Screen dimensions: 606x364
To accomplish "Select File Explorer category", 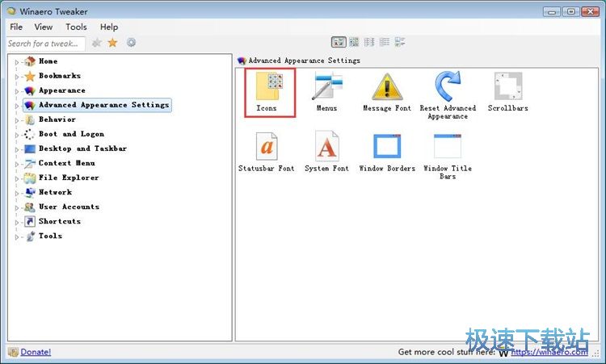I will point(69,178).
